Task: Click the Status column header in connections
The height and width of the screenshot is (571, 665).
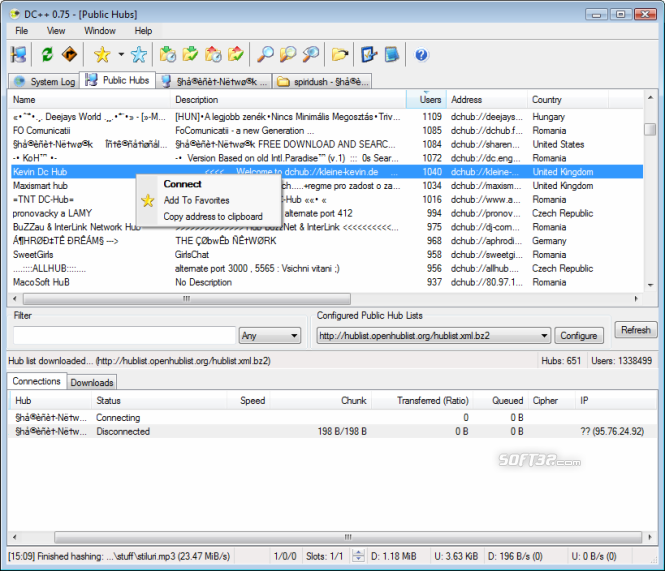Action: tap(159, 400)
